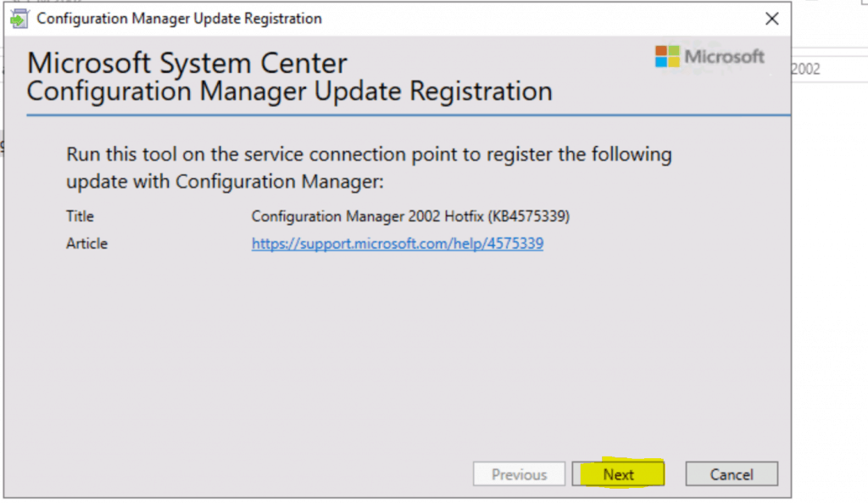Click the 'Title' label
The height and width of the screenshot is (504, 868).
[81, 216]
